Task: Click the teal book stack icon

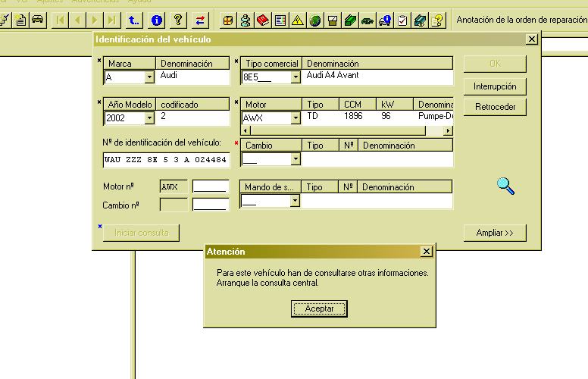Action: click(420, 20)
